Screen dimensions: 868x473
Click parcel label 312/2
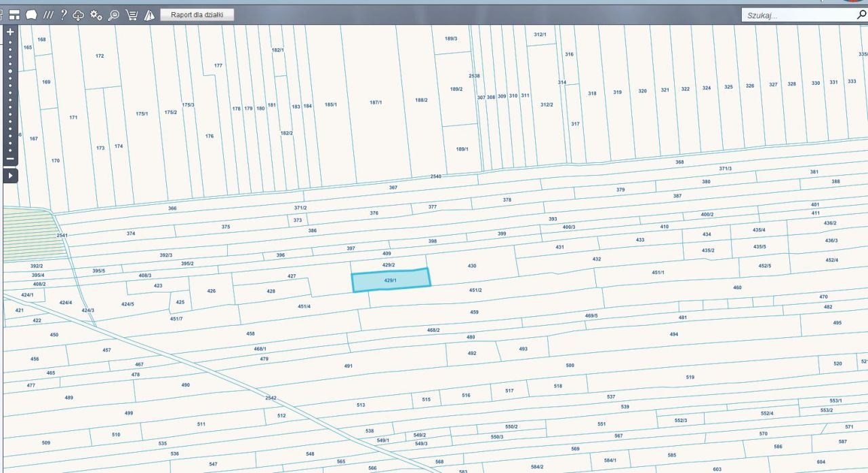pyautogui.click(x=547, y=105)
